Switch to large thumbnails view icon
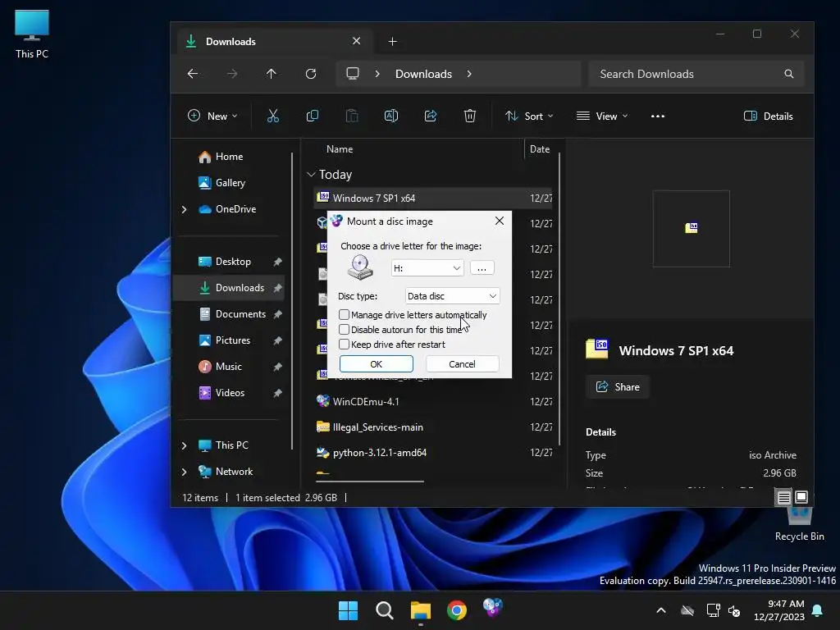Screen dimensions: 840x630 801,497
